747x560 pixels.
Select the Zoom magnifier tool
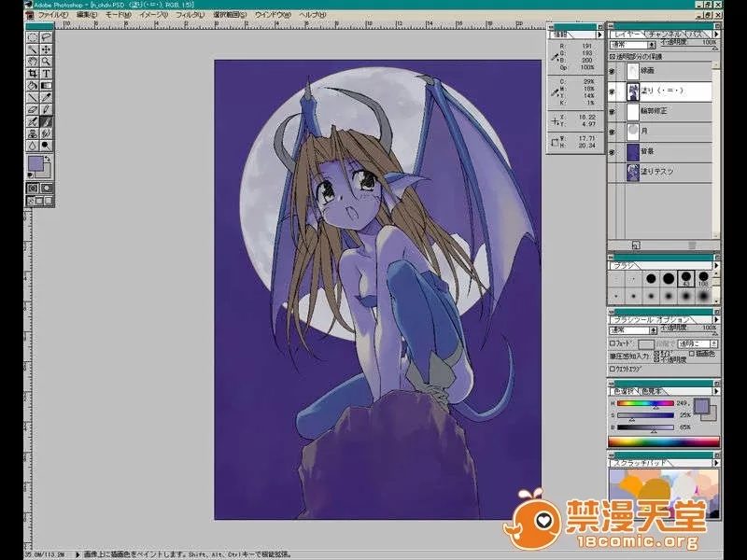(x=46, y=61)
